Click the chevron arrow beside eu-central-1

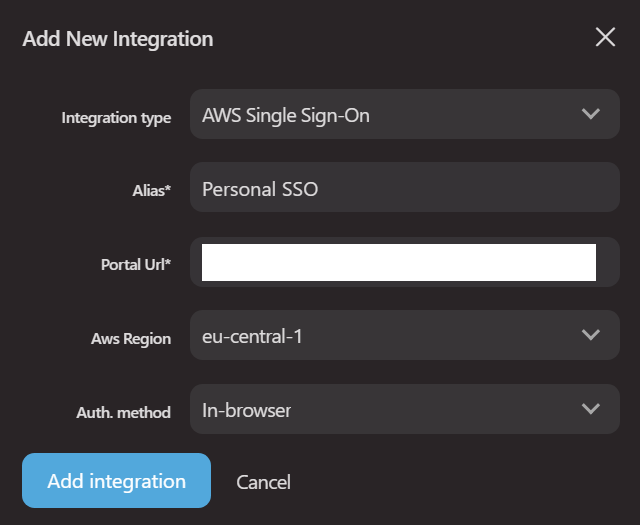[x=590, y=335]
